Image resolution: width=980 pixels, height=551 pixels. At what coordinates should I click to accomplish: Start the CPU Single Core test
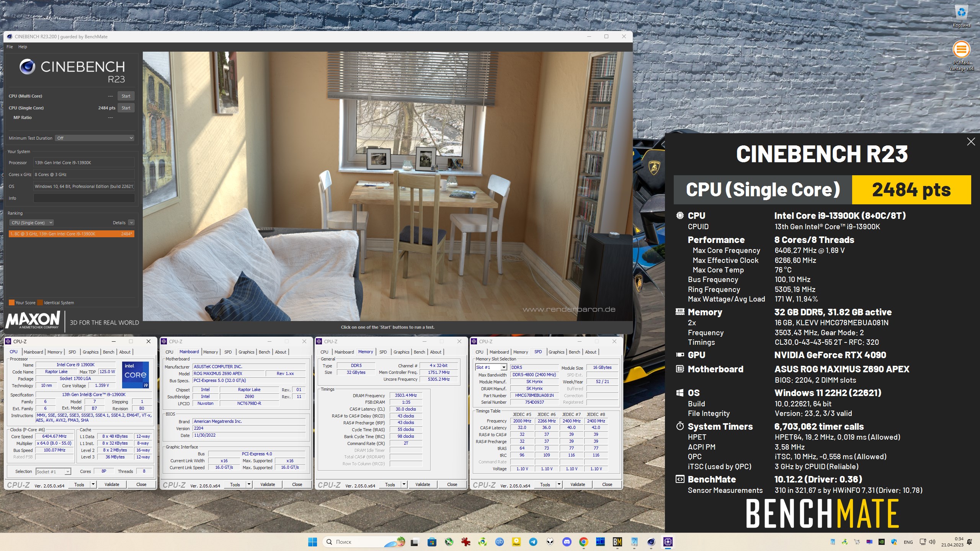click(126, 108)
